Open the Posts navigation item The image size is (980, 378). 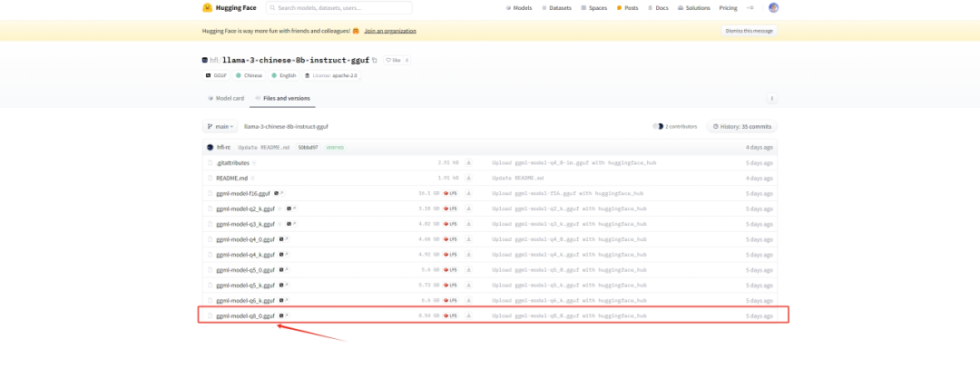(x=628, y=8)
